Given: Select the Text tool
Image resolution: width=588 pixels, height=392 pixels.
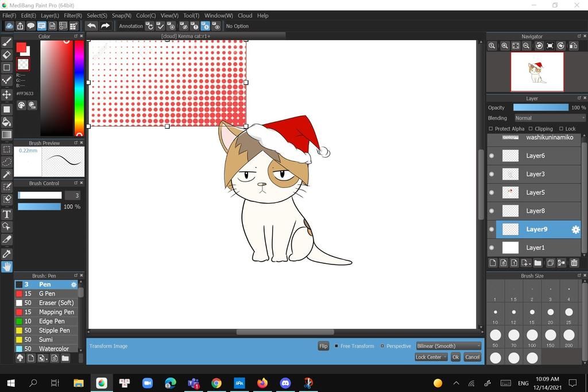Looking at the screenshot, I should coord(7,214).
